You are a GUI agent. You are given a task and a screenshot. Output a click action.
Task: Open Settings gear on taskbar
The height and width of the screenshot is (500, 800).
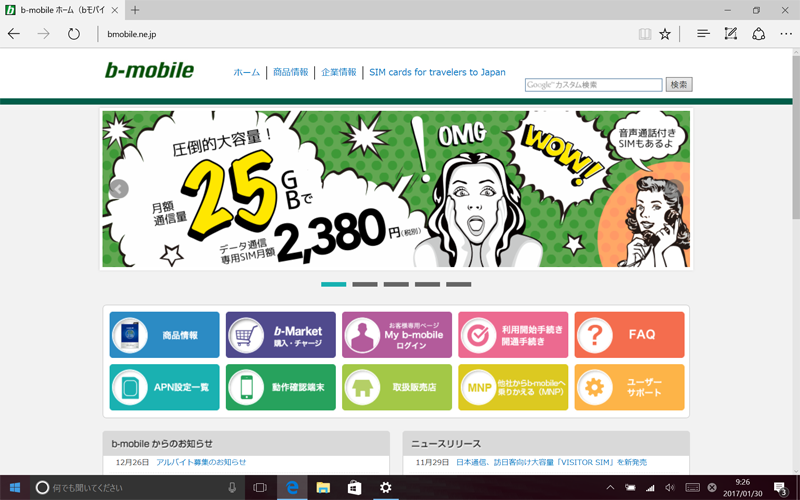(x=386, y=488)
